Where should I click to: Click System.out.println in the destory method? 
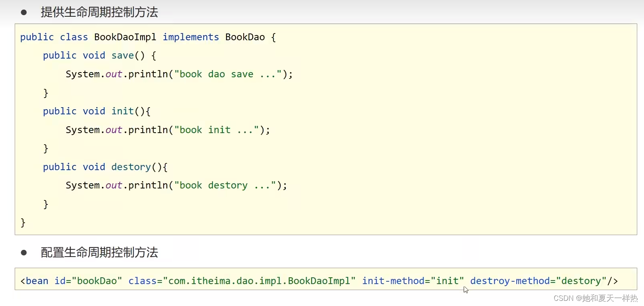[117, 185]
